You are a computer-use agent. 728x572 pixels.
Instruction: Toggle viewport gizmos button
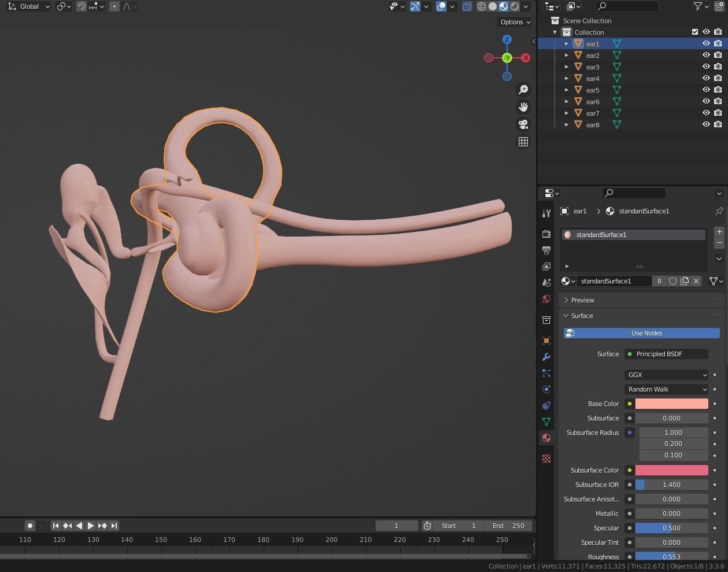point(415,6)
